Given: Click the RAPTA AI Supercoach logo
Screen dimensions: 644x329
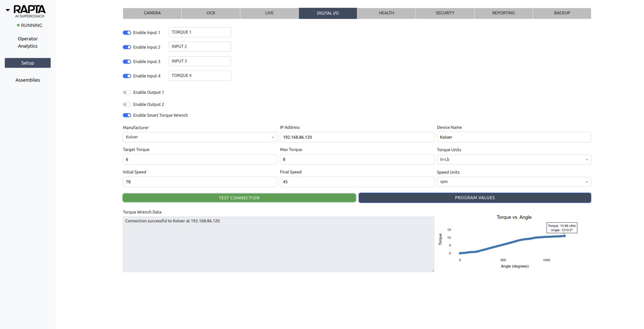Looking at the screenshot, I should coord(30,11).
